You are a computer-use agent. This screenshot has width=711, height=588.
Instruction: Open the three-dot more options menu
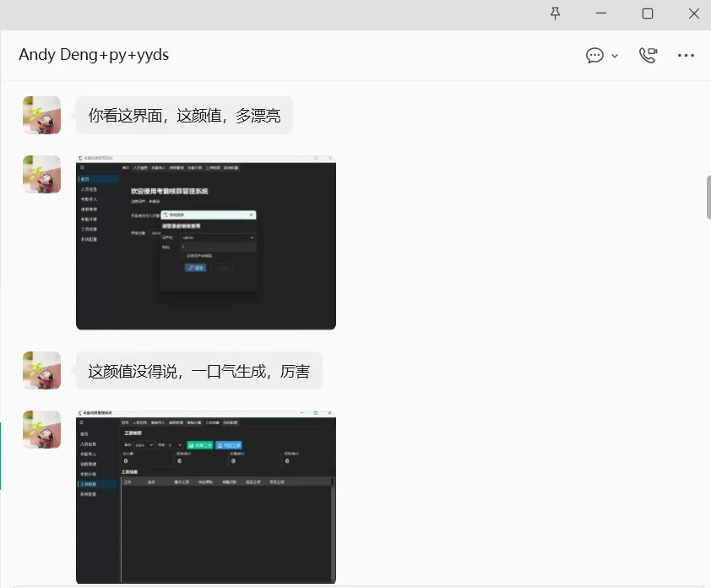tap(686, 56)
